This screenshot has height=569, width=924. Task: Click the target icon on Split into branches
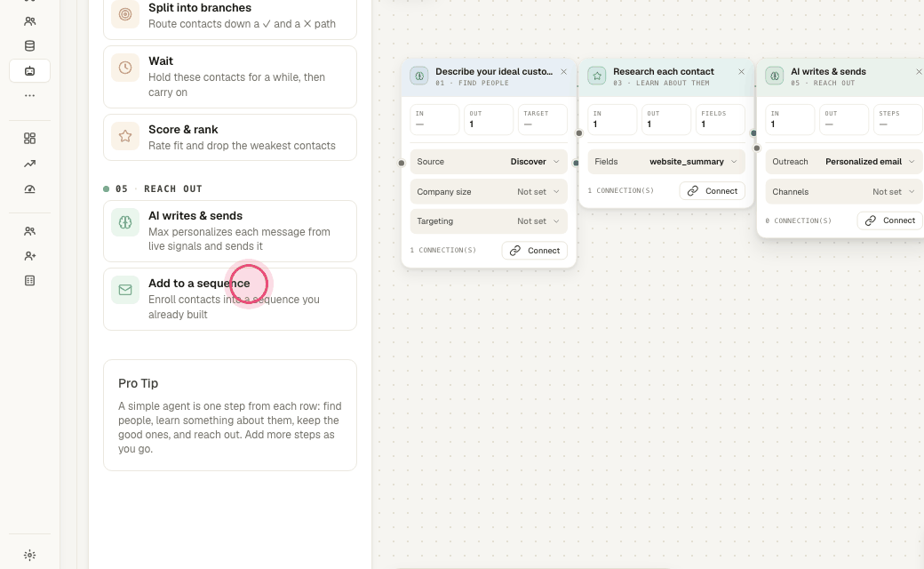click(125, 14)
